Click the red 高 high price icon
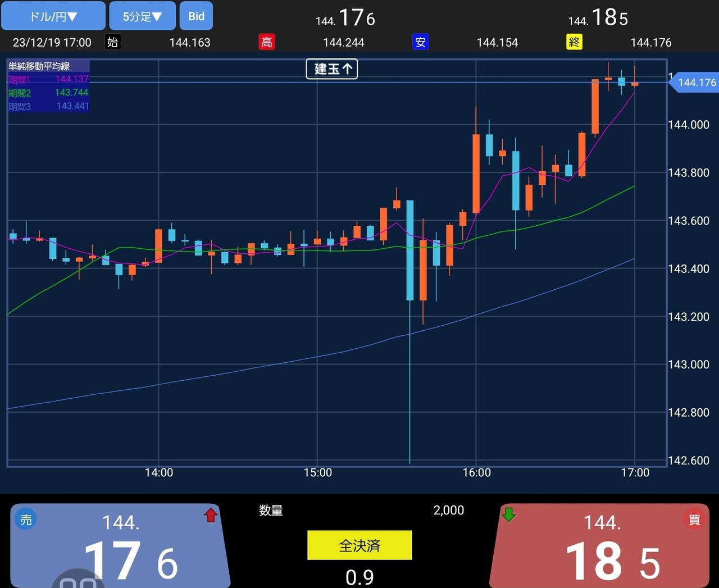Screen dimensions: 719x588 (267, 42)
